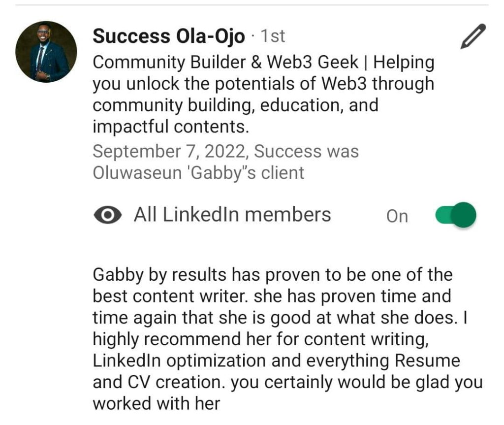Image resolution: width=504 pixels, height=425 pixels.
Task: Click the 1st degree connection badge
Action: [273, 36]
